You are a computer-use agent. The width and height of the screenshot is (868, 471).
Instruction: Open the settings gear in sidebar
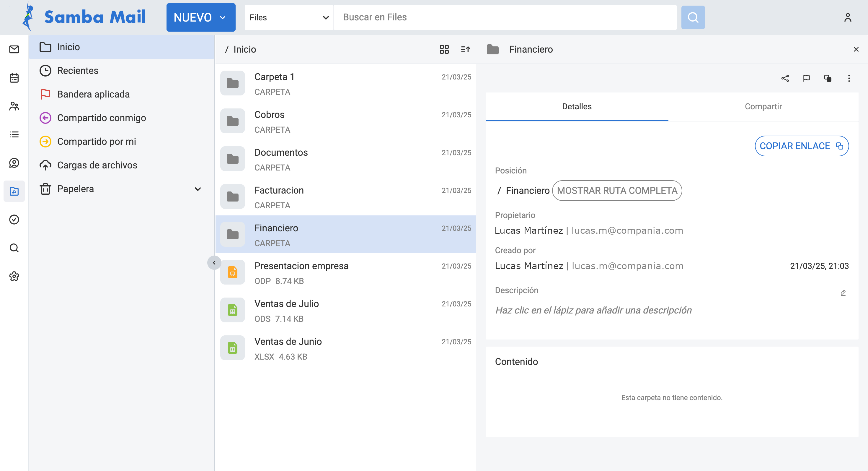[x=14, y=277]
